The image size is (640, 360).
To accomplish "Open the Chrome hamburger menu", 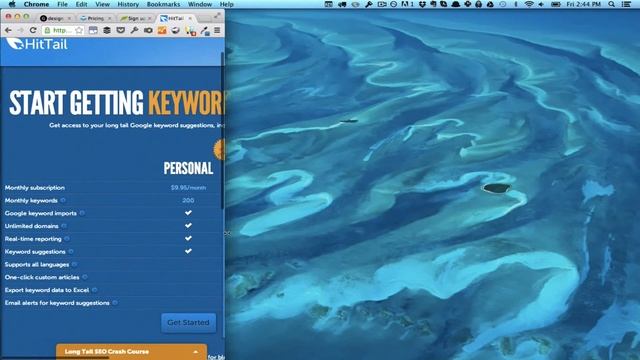I will (218, 31).
